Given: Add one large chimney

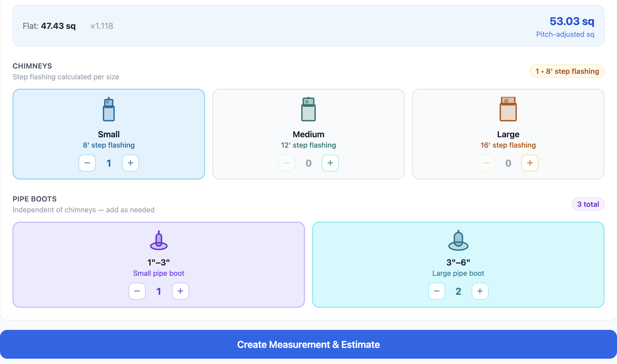Looking at the screenshot, I should (x=530, y=163).
